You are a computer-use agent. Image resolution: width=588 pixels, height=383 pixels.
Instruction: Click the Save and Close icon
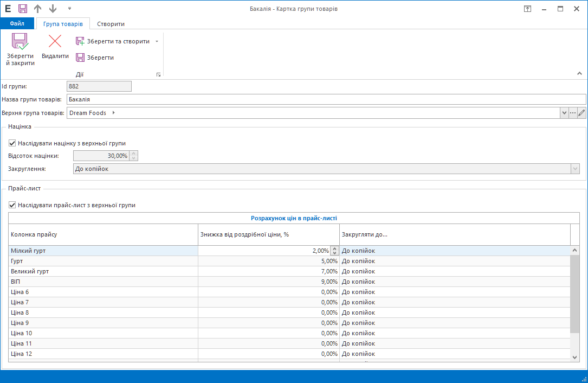[20, 42]
